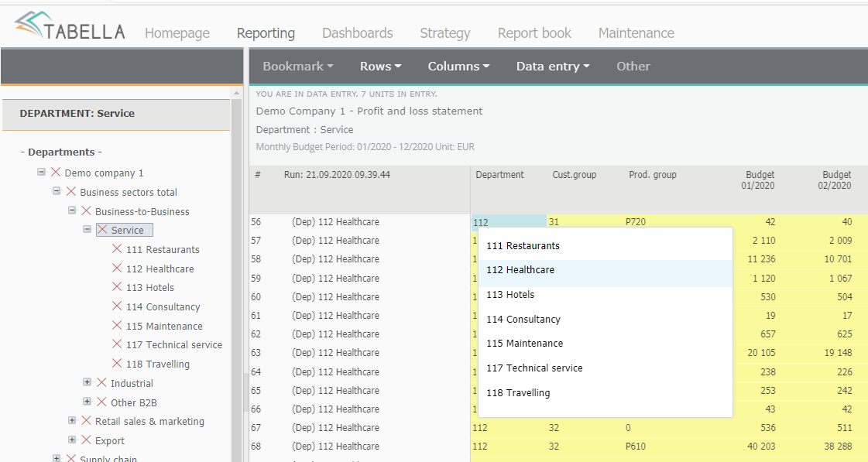The width and height of the screenshot is (868, 462).
Task: Go to the Homepage tab
Action: (177, 33)
